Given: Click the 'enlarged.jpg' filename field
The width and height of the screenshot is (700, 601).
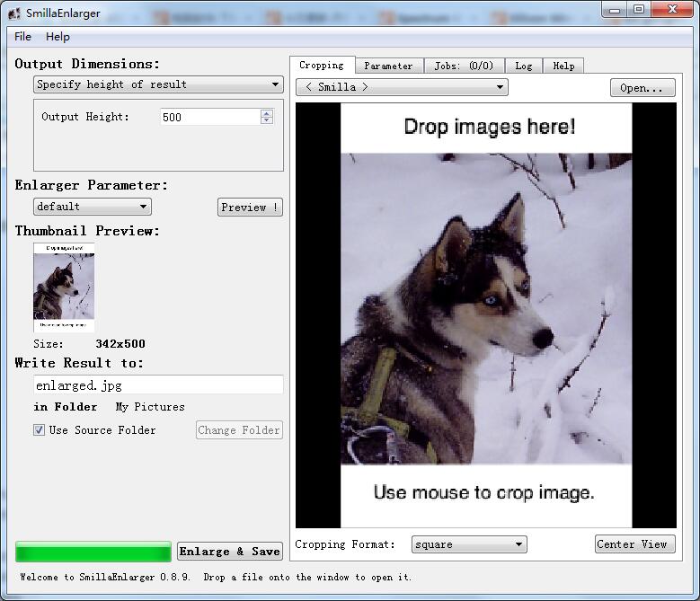Looking at the screenshot, I should (x=158, y=384).
